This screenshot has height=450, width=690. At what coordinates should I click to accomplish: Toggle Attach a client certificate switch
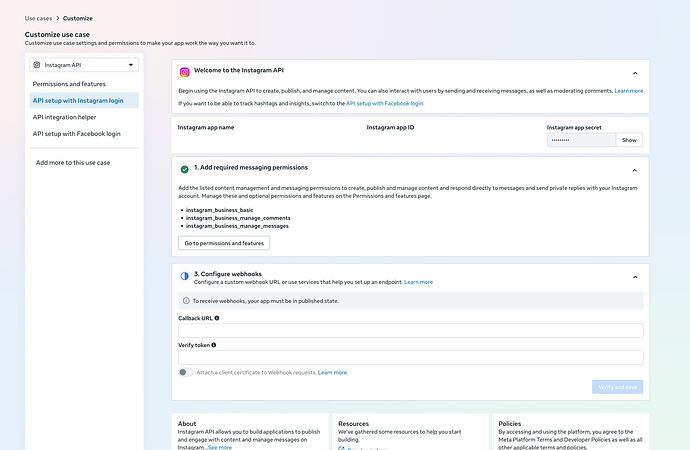[x=185, y=372]
